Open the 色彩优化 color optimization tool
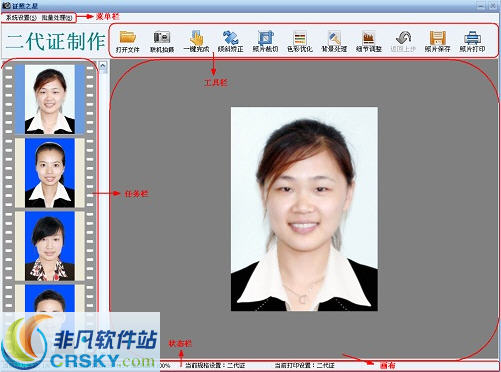501x372 pixels. click(300, 41)
